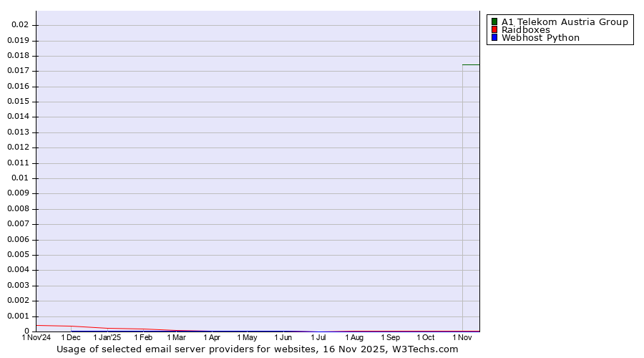Select the Webhost Python legend label

tap(540, 37)
